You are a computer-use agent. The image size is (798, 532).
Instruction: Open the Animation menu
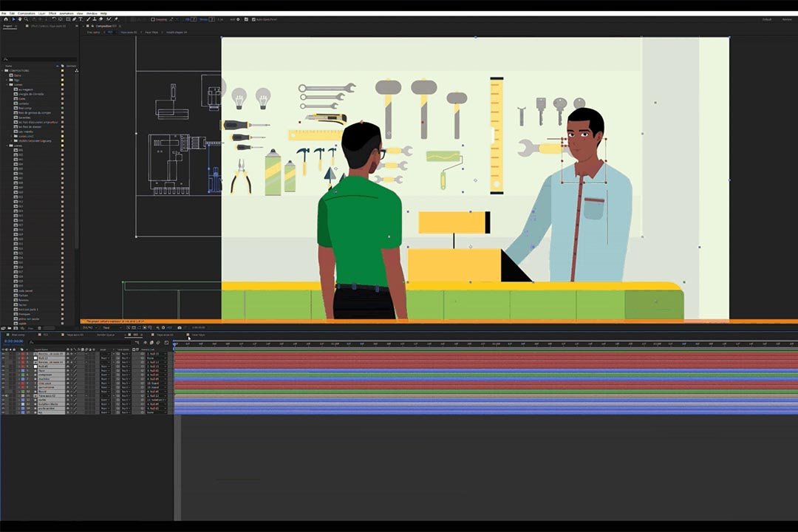(66, 13)
